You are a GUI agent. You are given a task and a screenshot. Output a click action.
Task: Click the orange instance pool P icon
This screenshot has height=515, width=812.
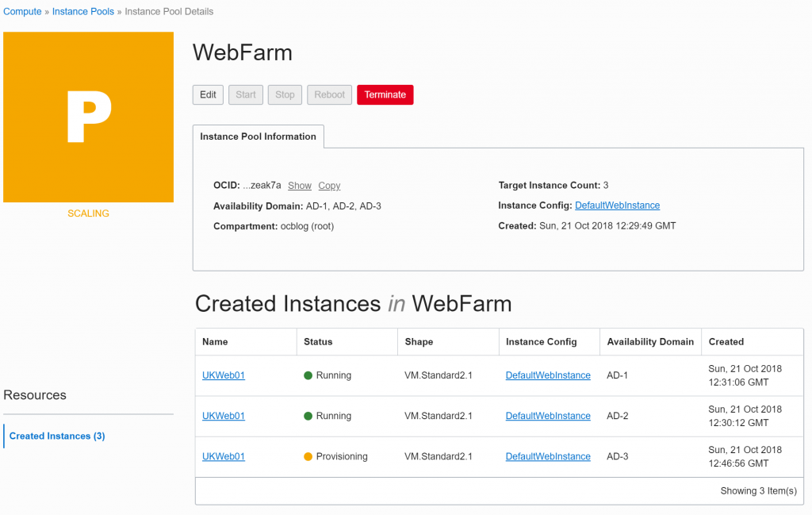tap(88, 117)
